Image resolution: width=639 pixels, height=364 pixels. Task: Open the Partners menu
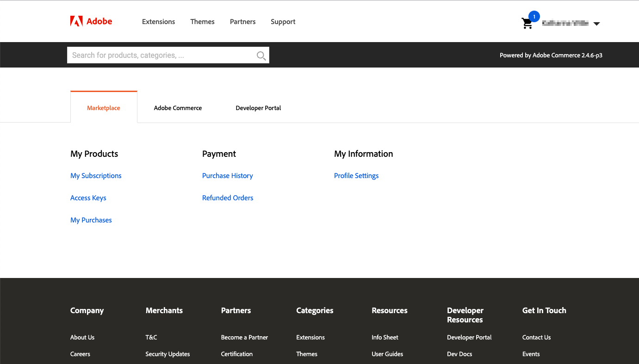[242, 22]
